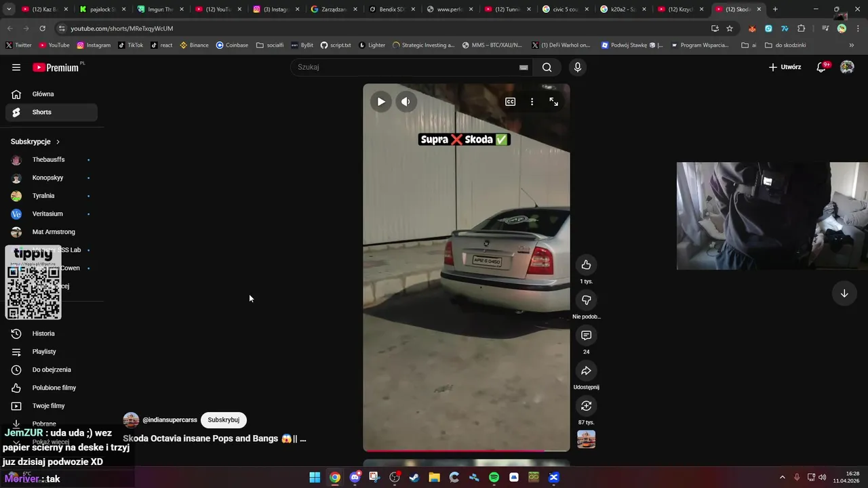Toggle closed captions on the Short
The image size is (868, 488).
[510, 102]
